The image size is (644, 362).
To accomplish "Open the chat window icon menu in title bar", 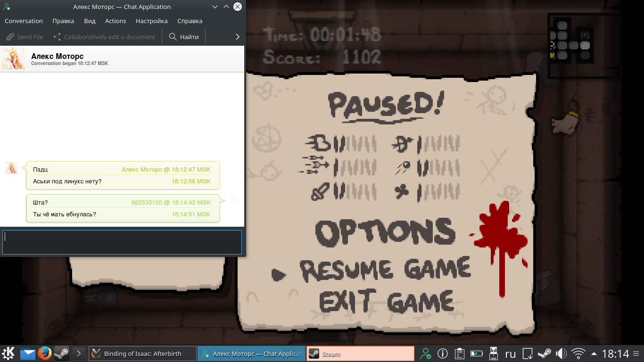I will tap(7, 7).
